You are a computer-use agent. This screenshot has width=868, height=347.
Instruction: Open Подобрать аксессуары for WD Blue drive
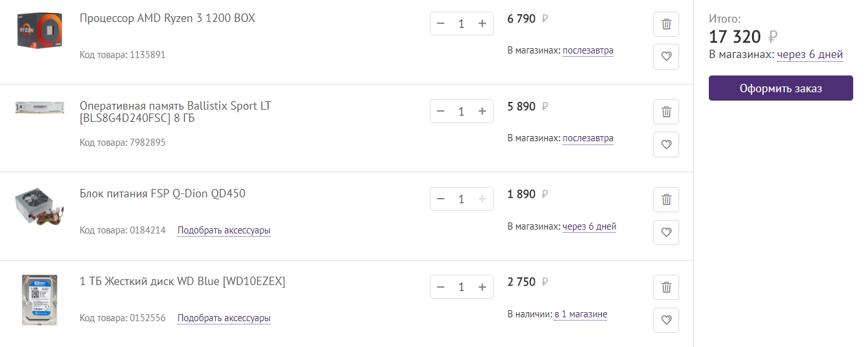pos(224,318)
